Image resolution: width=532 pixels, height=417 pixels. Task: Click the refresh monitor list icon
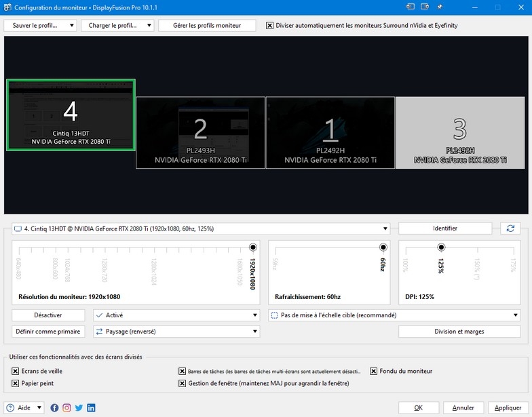[x=510, y=229]
